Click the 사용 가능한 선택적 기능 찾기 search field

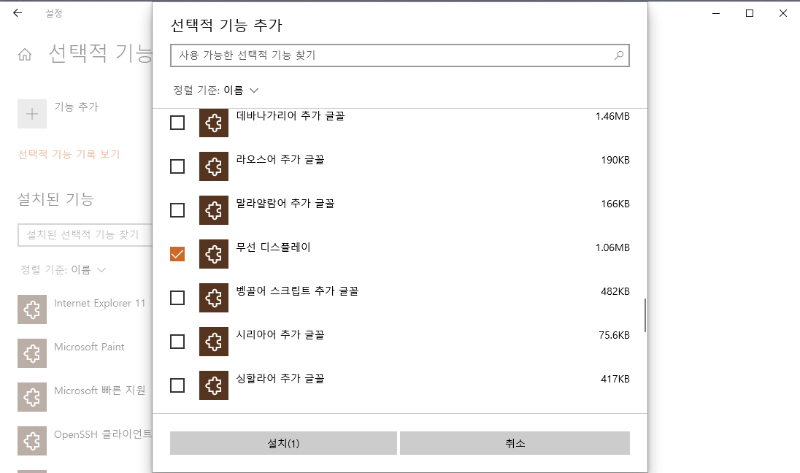(x=390, y=56)
